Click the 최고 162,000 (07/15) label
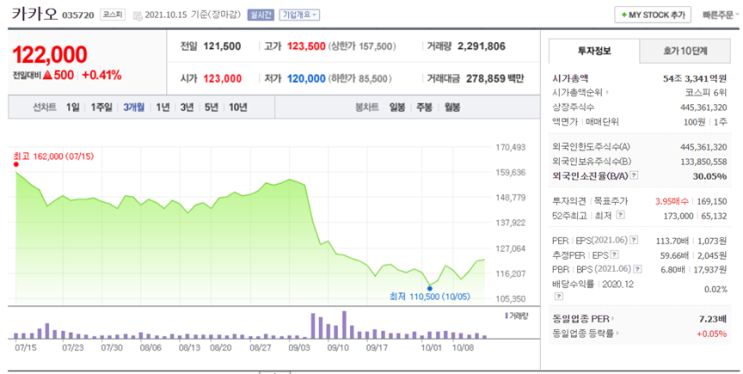The image size is (743, 374). click(54, 156)
